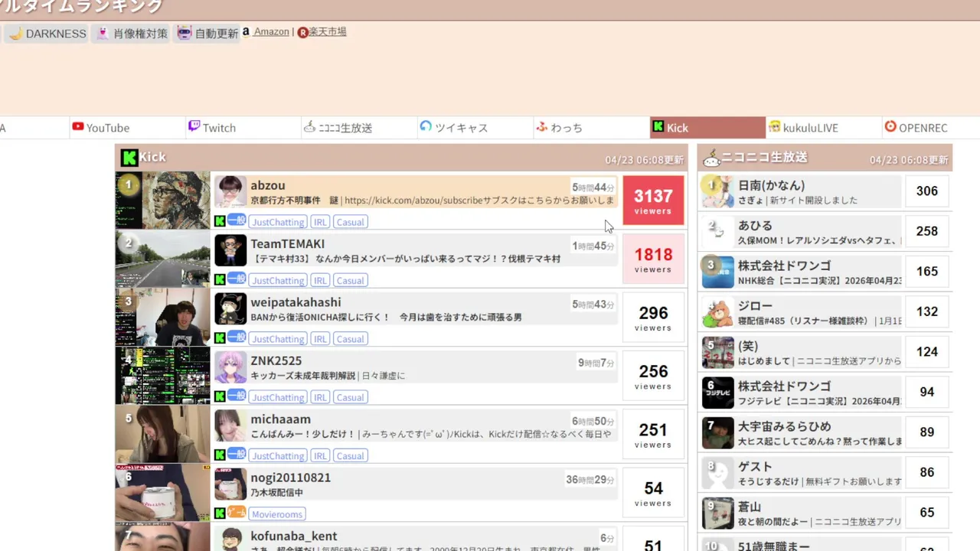Open the Amazon link
This screenshot has height=551, width=980.
coord(271,31)
